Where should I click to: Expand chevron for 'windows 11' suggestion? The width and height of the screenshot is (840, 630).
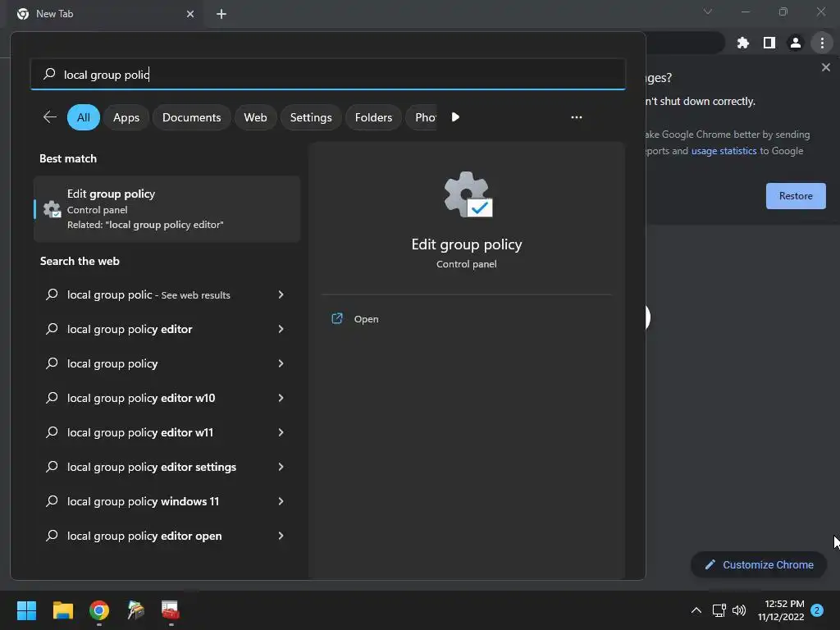click(281, 501)
